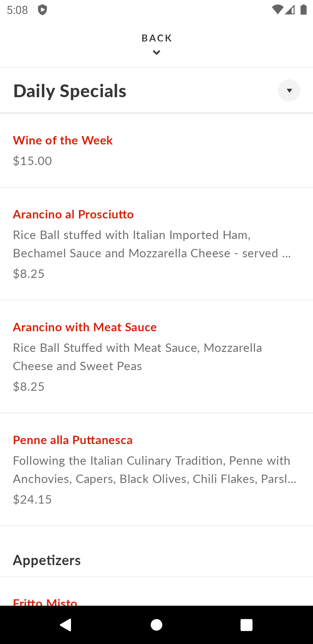Screen dimensions: 313x644
Task: Tap the $15.00 wine price
Action: click(x=32, y=161)
